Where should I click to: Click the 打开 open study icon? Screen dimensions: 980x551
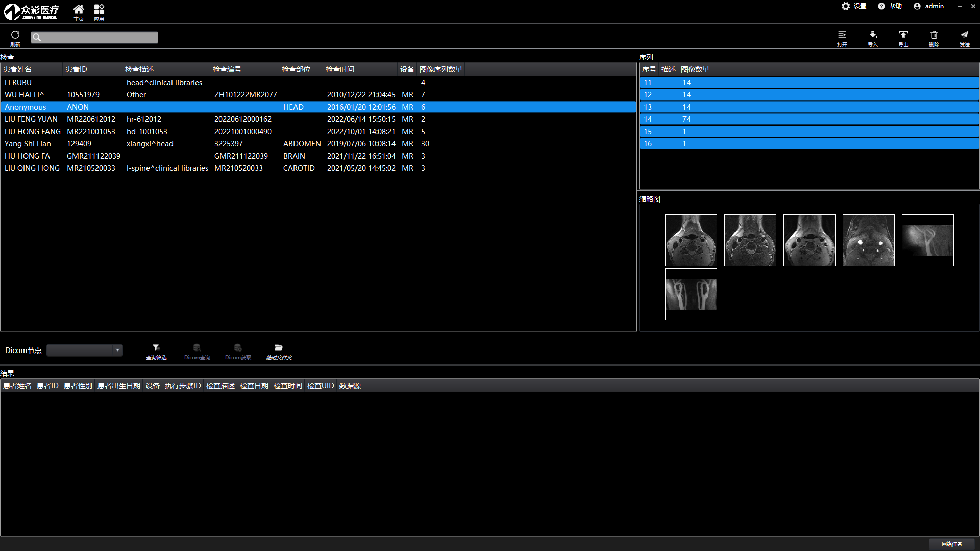842,38
